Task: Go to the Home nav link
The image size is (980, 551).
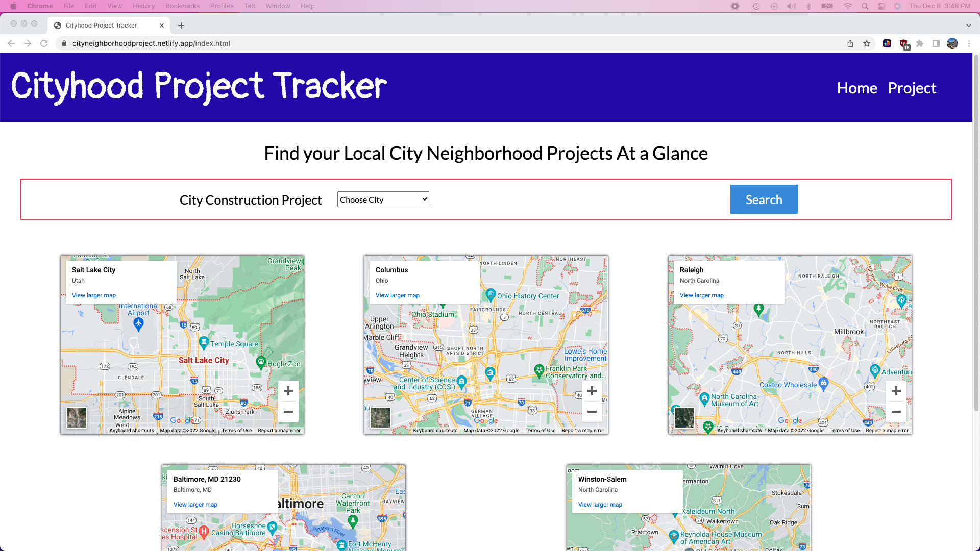Action: (857, 88)
